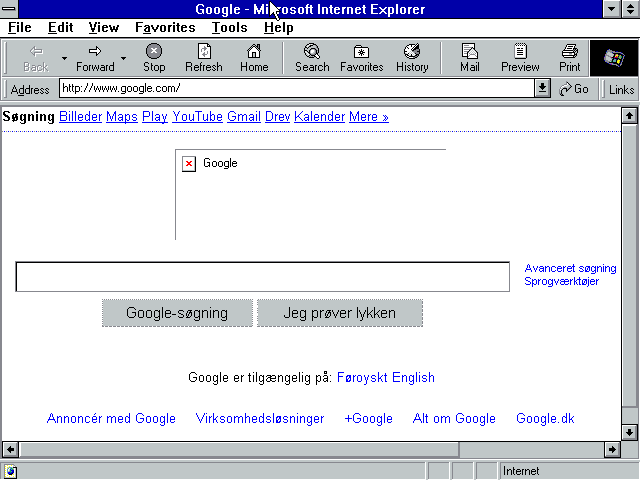Open the Play link

(155, 117)
